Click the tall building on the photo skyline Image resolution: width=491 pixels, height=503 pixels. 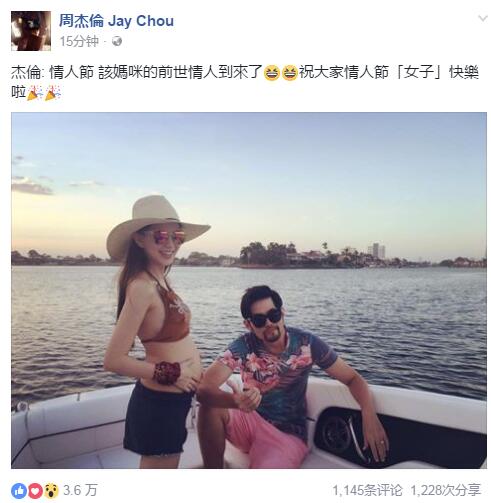[377, 251]
